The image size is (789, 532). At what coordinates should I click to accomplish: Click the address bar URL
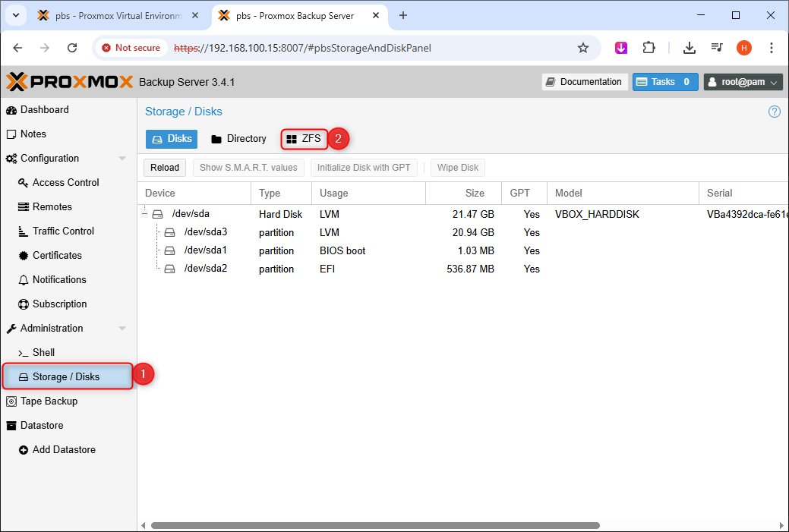click(302, 48)
